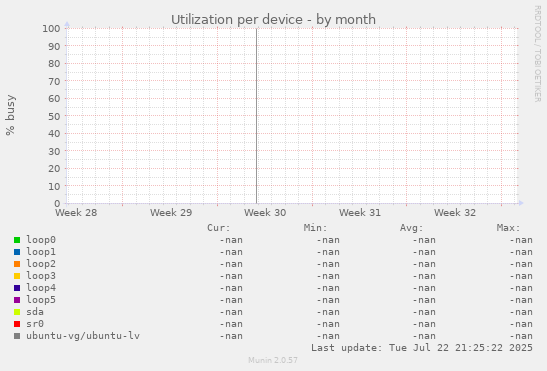Select the sr0 device label
This screenshot has height=371, width=547.
click(x=35, y=324)
